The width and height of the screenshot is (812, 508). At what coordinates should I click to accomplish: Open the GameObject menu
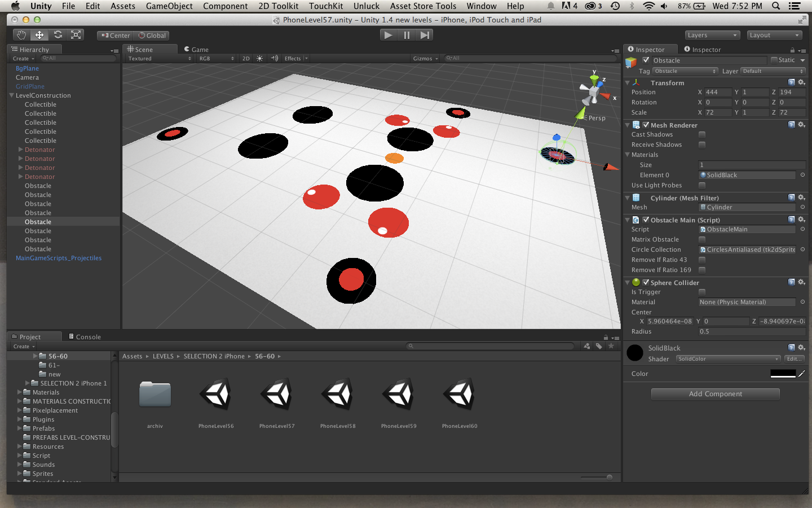(x=169, y=6)
